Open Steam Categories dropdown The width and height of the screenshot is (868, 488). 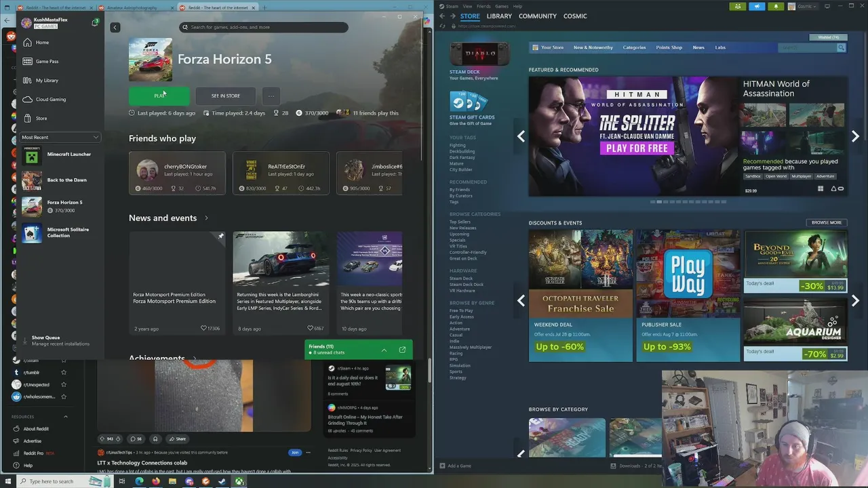pos(634,47)
